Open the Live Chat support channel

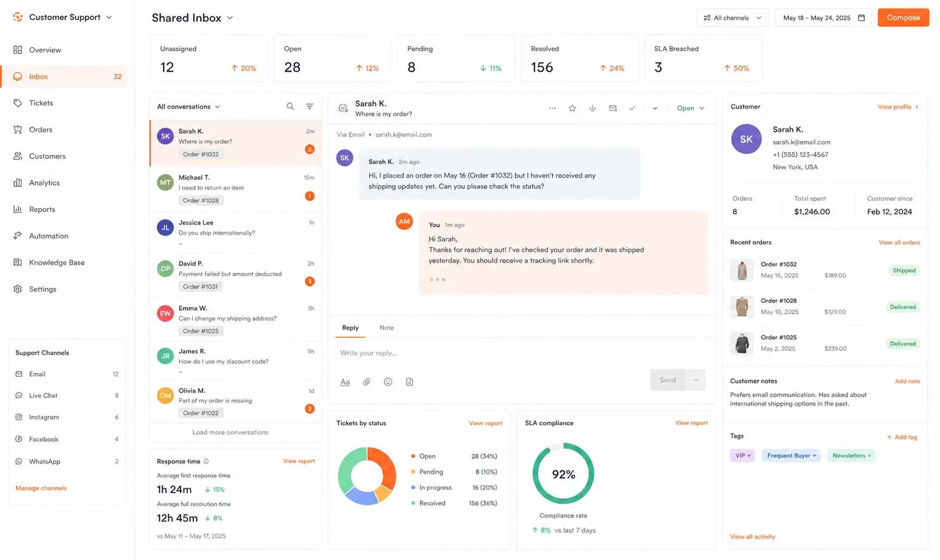pos(67,396)
